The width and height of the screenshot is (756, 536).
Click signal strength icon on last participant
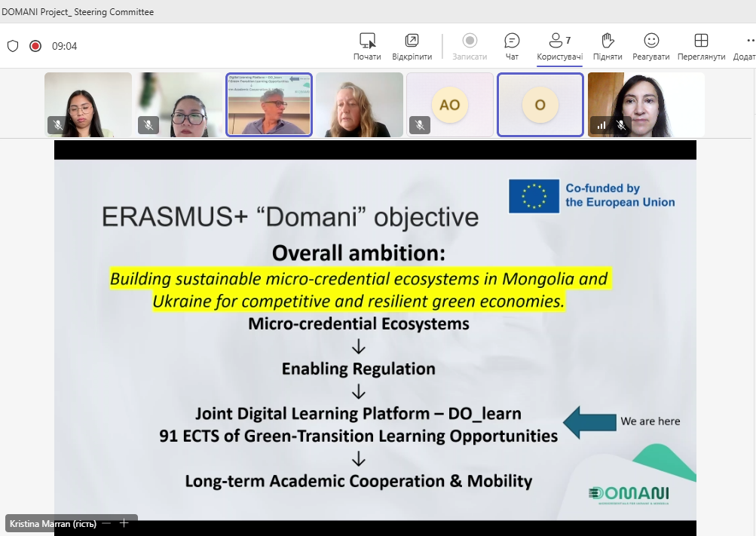(x=601, y=126)
